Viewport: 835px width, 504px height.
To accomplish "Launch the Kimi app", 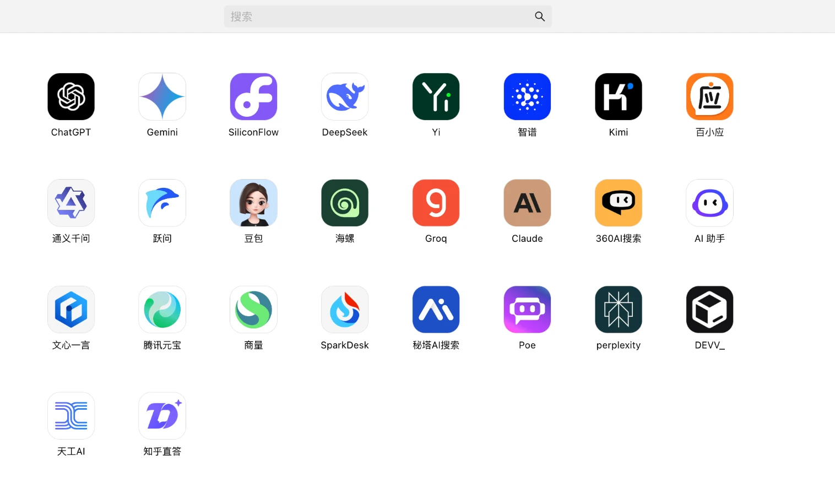I will [x=618, y=97].
